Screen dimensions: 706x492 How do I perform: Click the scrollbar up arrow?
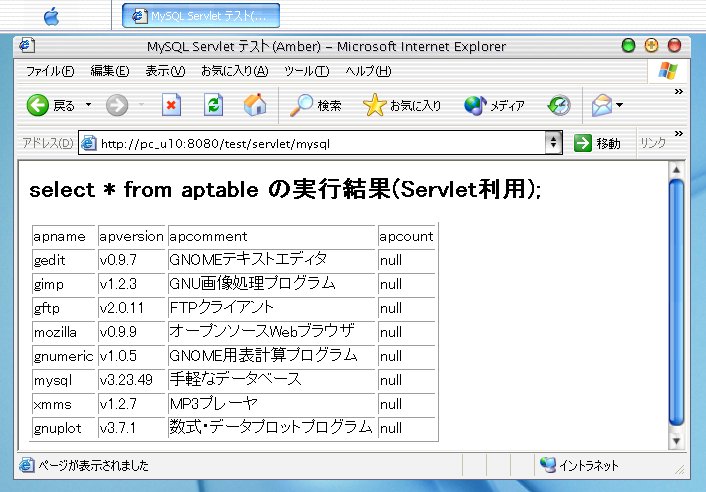(676, 170)
